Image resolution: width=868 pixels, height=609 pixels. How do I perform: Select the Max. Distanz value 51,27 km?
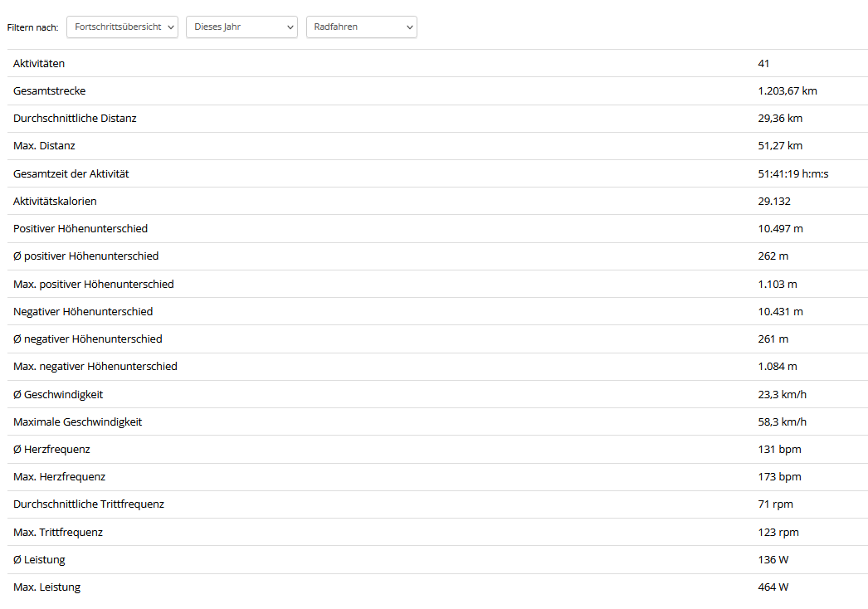[780, 146]
